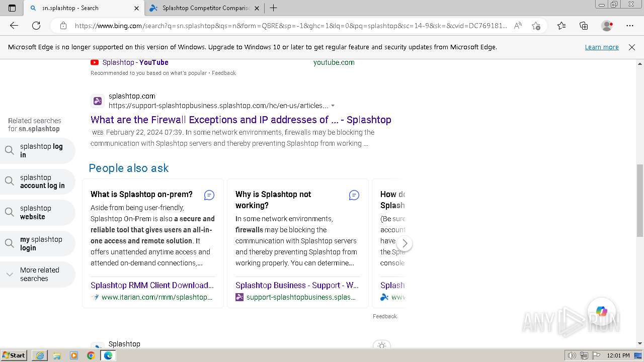Click the People also ask heading
644x362 pixels.
[129, 168]
